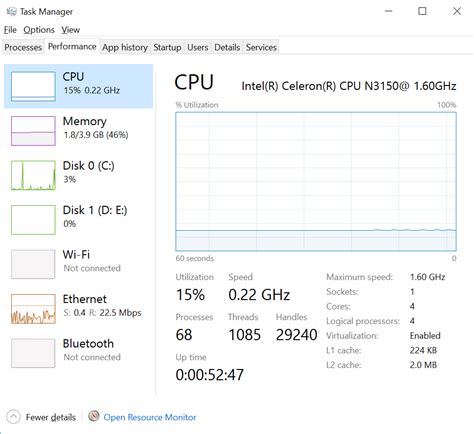Image resolution: width=474 pixels, height=434 pixels.
Task: Open the Options menu
Action: tap(39, 30)
